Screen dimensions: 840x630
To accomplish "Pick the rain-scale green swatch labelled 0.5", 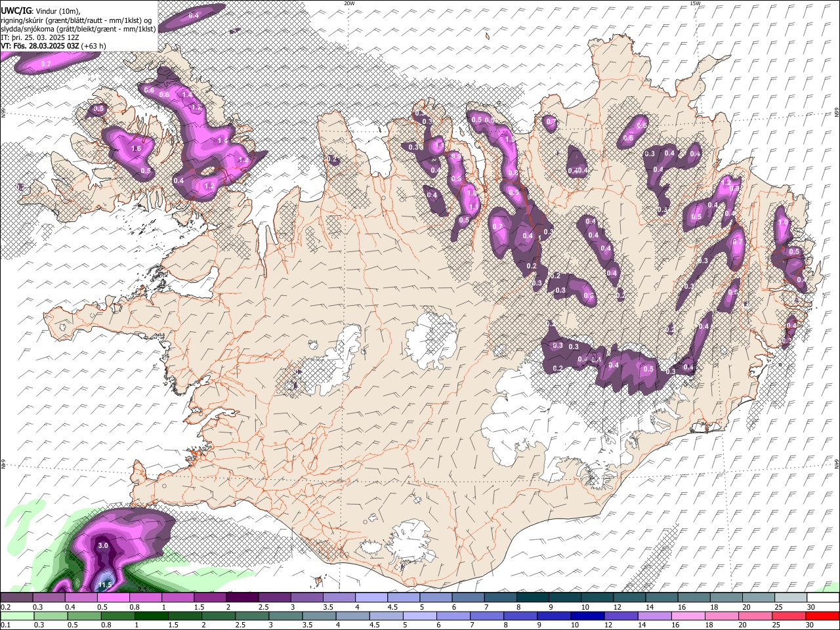I will tap(84, 616).
